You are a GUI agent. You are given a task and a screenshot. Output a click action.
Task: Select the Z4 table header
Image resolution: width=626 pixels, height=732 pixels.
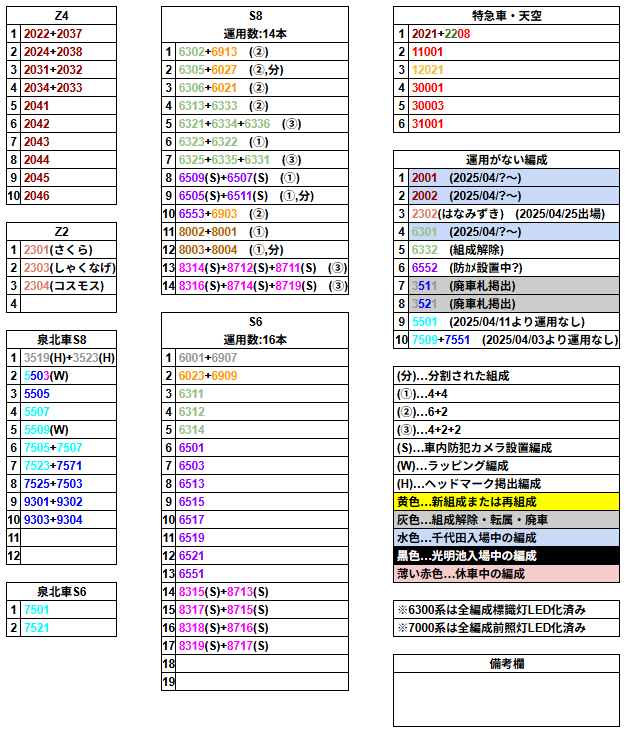[61, 15]
